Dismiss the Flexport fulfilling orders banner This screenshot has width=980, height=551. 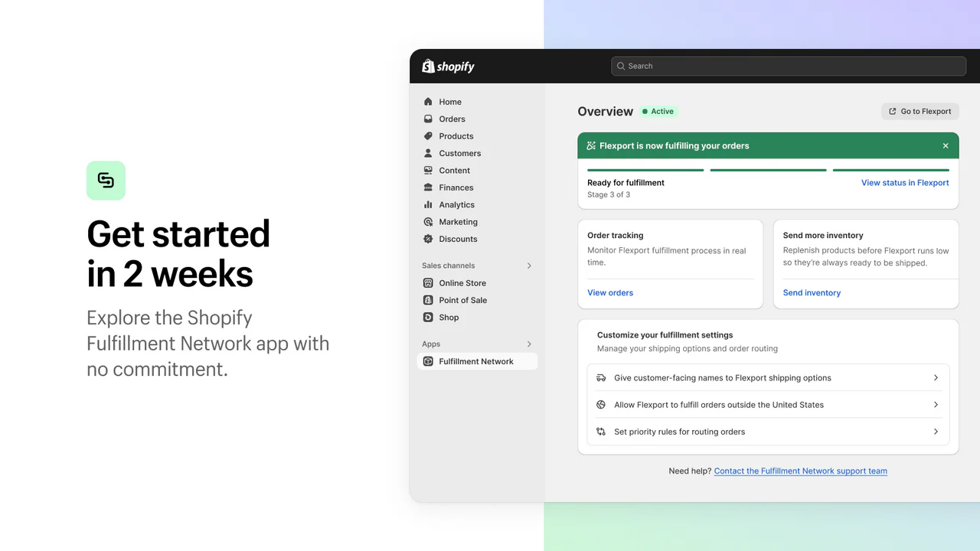[x=946, y=145]
